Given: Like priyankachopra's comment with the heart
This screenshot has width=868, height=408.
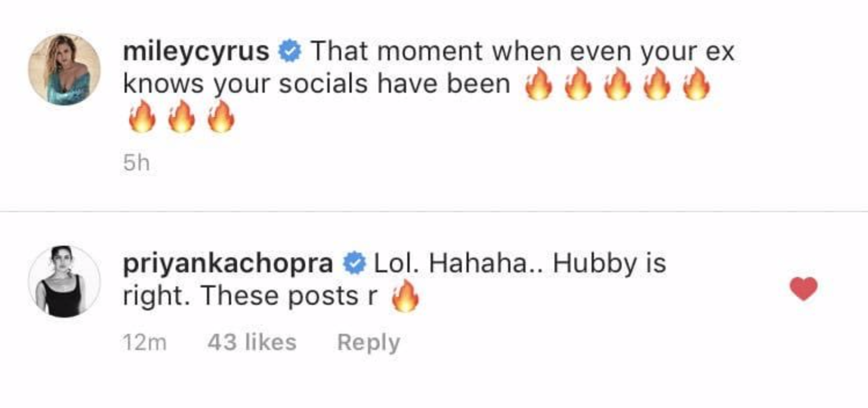Looking at the screenshot, I should 804,289.
